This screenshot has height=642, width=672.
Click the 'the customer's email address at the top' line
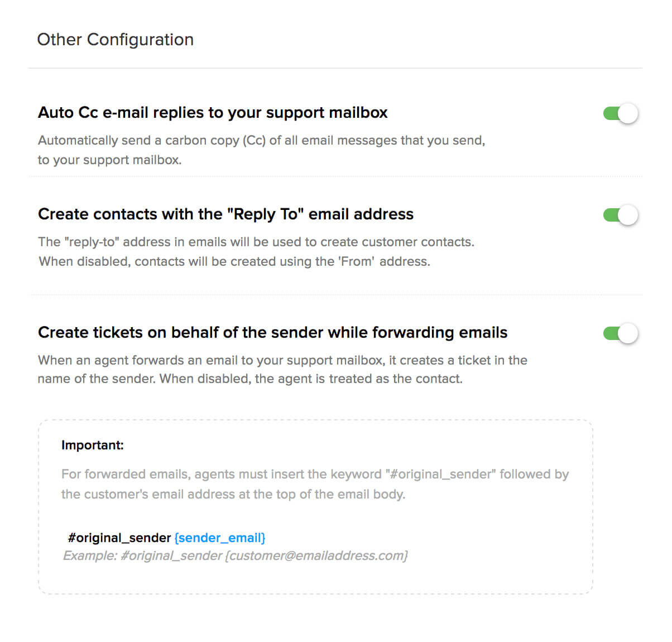(233, 494)
